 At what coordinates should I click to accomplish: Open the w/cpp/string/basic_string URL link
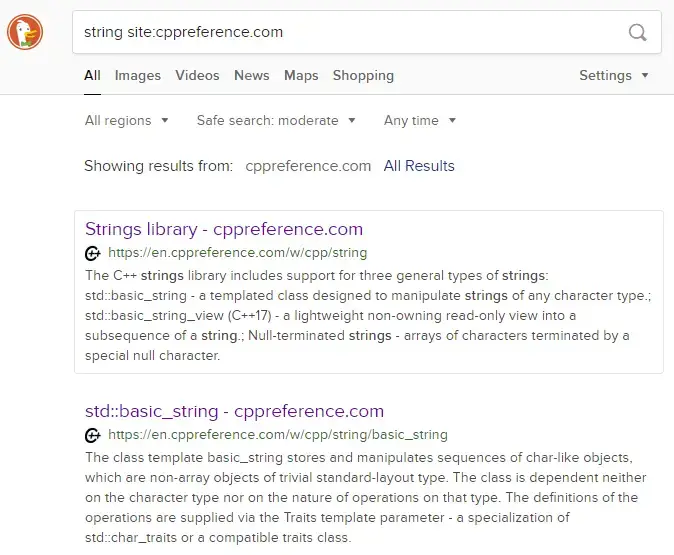point(278,435)
